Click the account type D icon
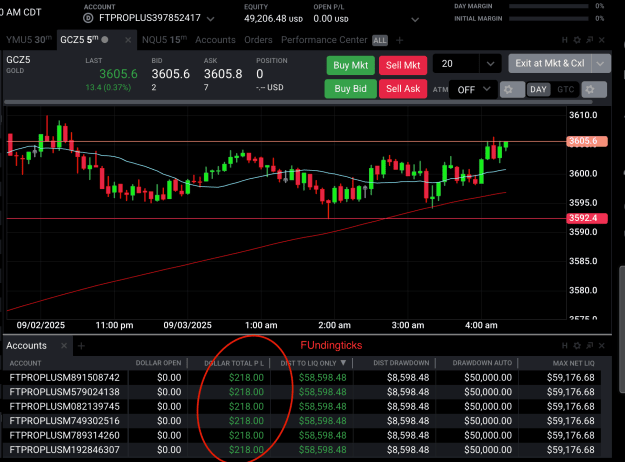Image resolution: width=625 pixels, height=462 pixels. tap(88, 18)
